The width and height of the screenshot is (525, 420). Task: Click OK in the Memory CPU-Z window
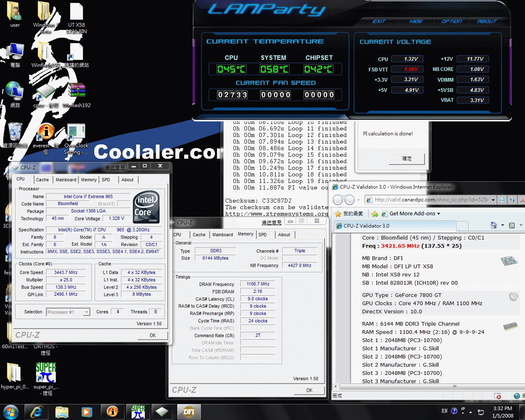[309, 390]
